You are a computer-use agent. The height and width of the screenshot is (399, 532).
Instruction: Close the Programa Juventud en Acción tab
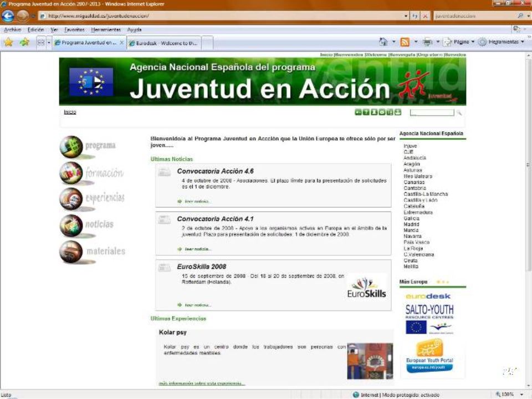point(121,43)
